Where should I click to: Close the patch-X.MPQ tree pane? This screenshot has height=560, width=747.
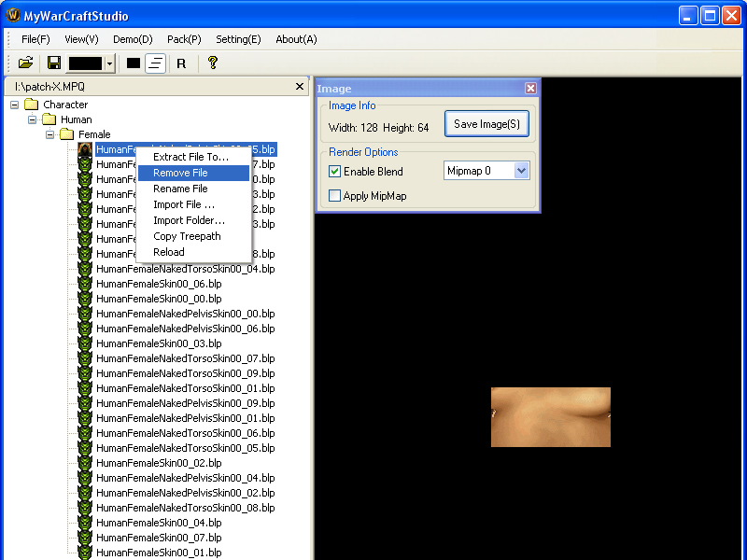tap(299, 86)
